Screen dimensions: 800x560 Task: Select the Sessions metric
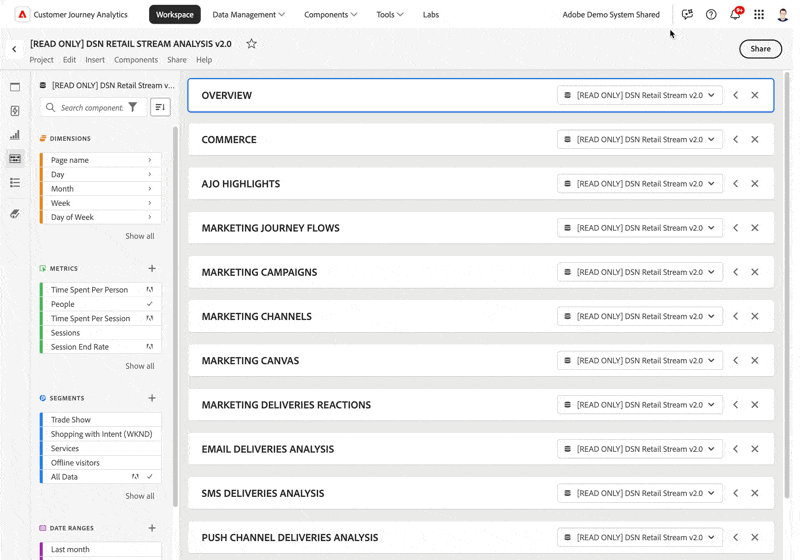pos(101,333)
